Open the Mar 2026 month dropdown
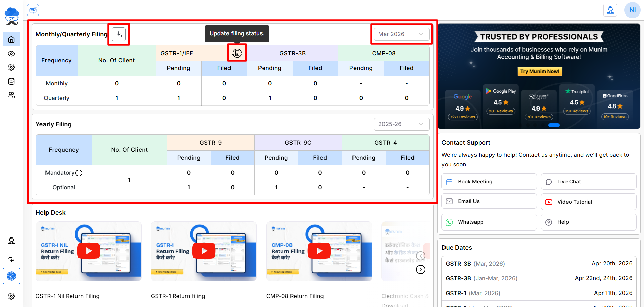 click(401, 34)
